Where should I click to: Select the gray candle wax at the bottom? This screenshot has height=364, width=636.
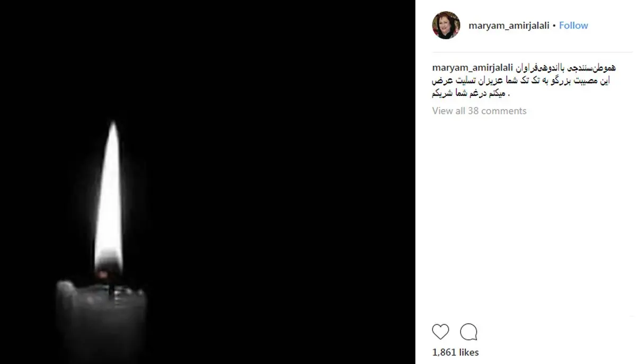pos(100,321)
